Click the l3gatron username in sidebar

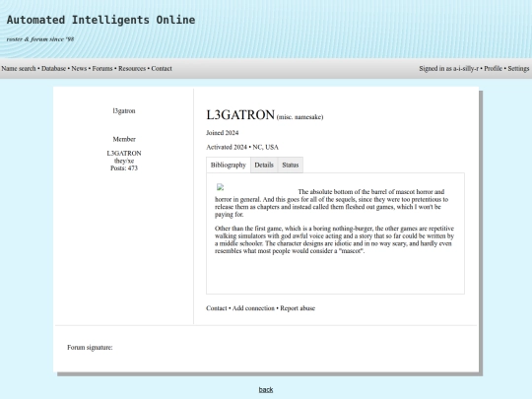pyautogui.click(x=124, y=111)
